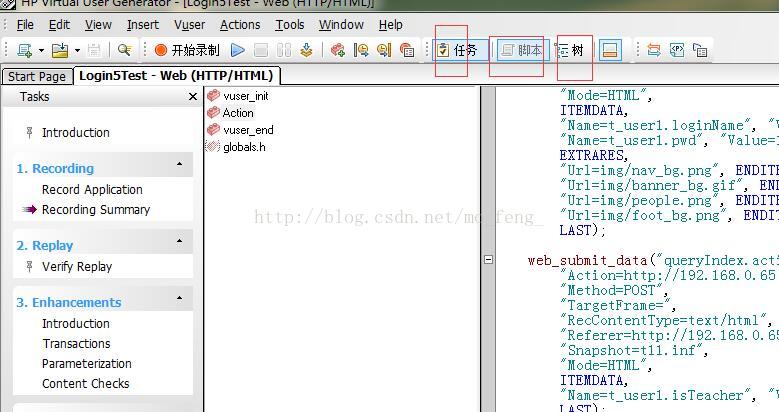The image size is (779, 412).
Task: Click the last toolbar icon after <P>
Action: pos(700,50)
